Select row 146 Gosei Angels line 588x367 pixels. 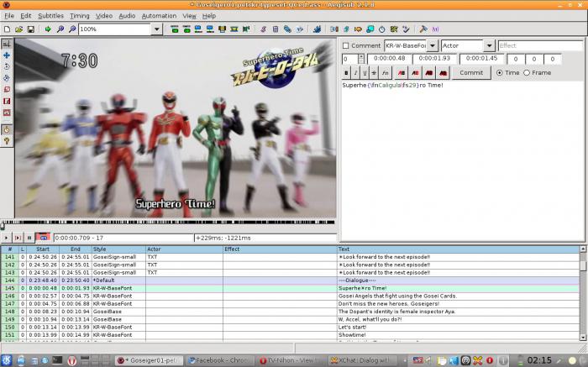[291, 296]
